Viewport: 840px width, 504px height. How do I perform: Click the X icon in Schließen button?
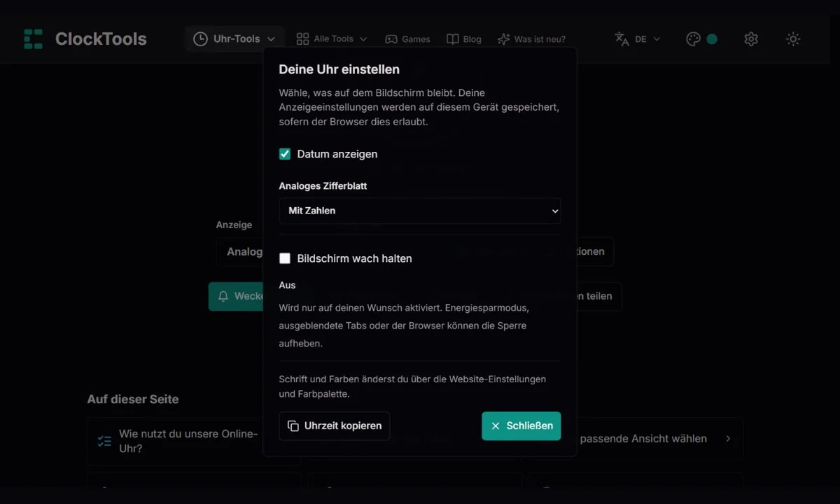click(496, 426)
